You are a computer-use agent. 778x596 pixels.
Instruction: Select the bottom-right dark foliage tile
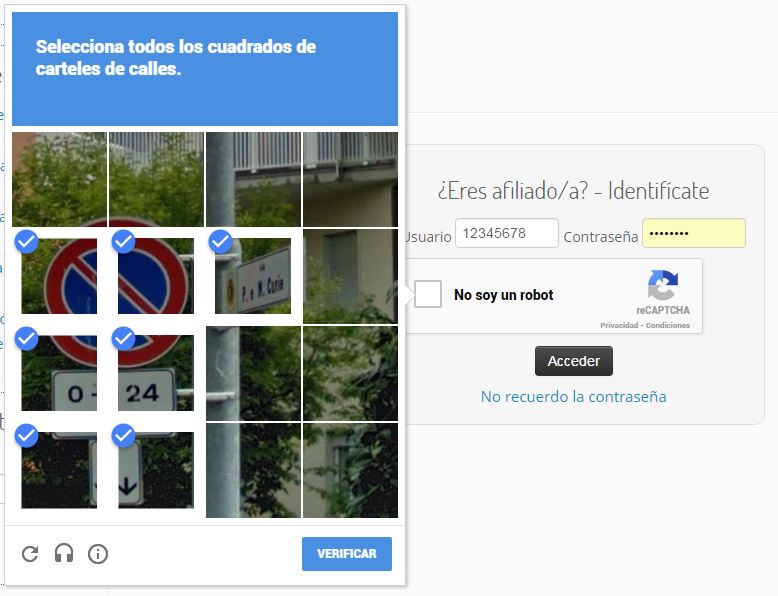[x=350, y=470]
